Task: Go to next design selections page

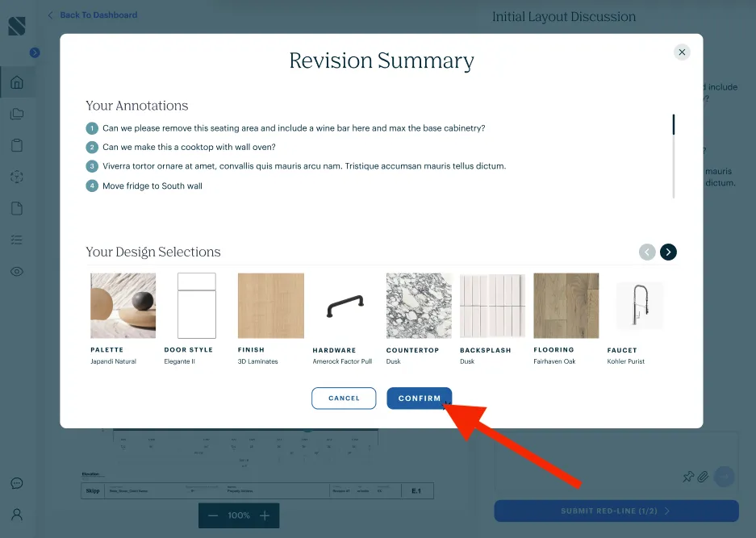Action: click(x=668, y=252)
